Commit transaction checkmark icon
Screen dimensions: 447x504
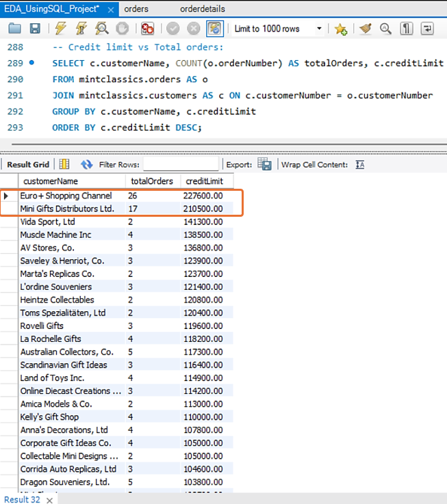[173, 29]
